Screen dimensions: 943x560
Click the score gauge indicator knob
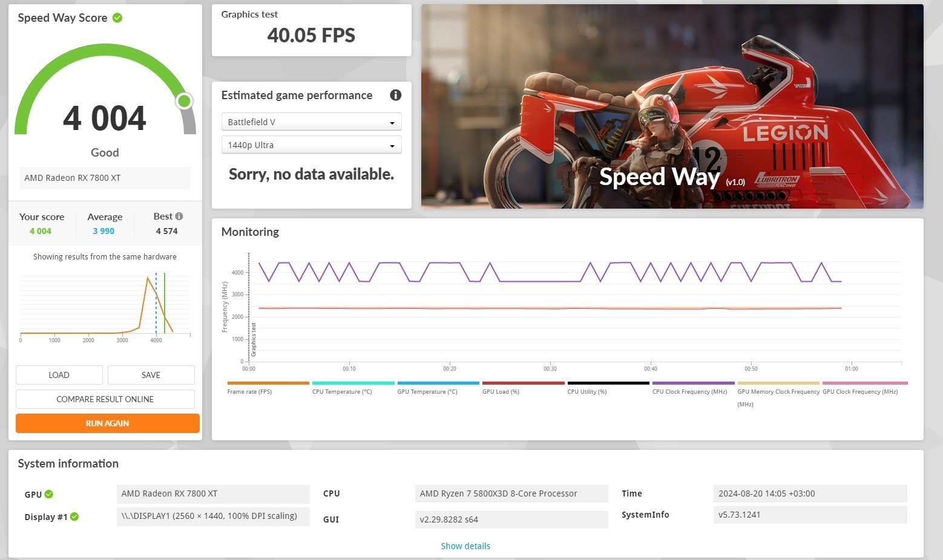tap(185, 101)
